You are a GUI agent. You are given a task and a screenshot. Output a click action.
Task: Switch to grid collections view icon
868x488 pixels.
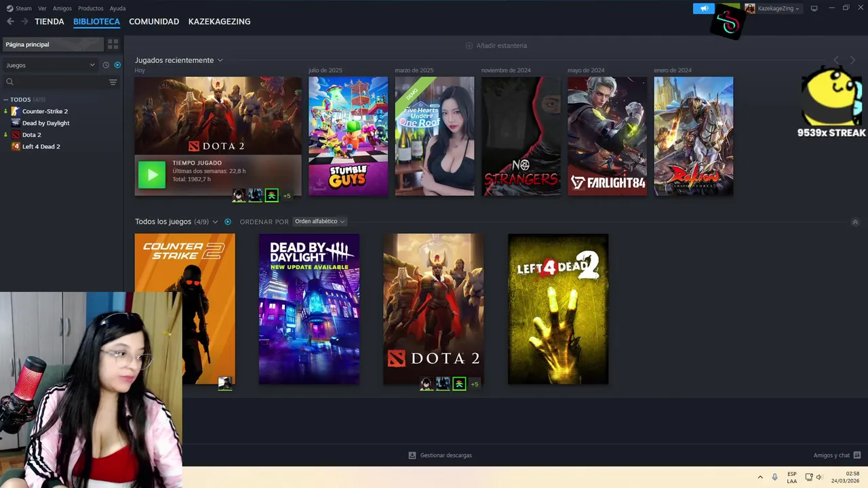[113, 44]
